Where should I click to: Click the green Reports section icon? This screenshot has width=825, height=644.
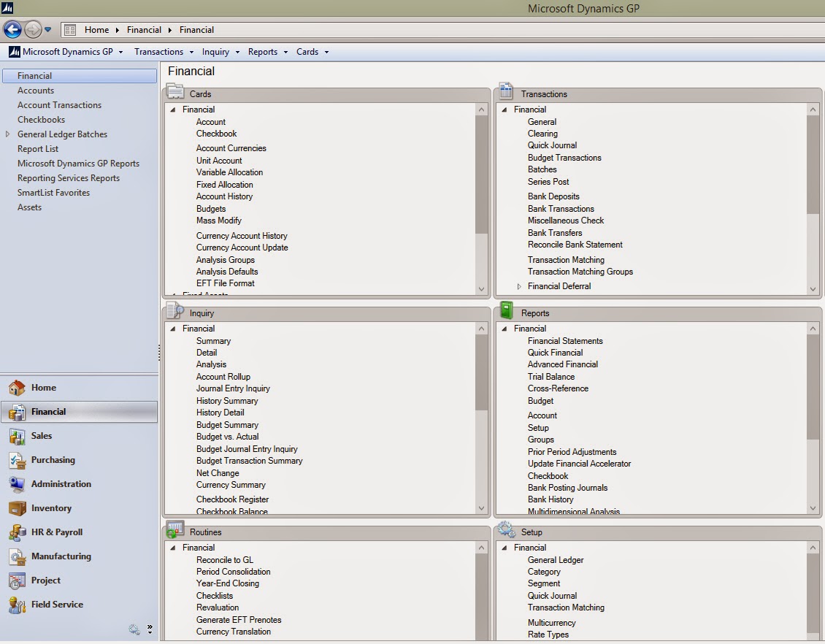[506, 310]
